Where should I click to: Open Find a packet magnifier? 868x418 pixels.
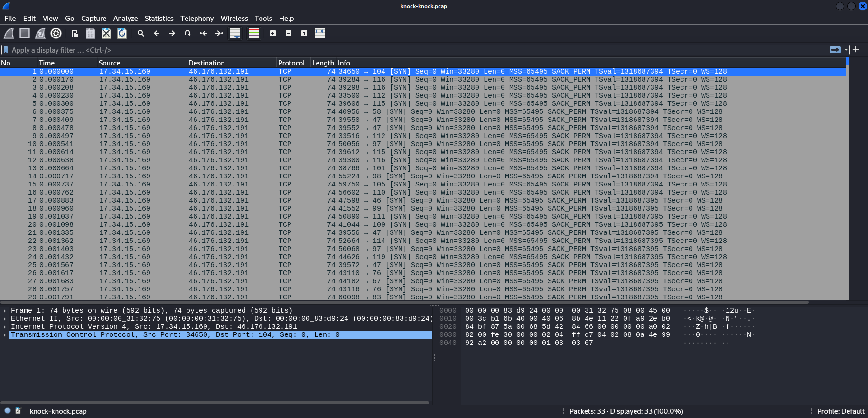(141, 33)
